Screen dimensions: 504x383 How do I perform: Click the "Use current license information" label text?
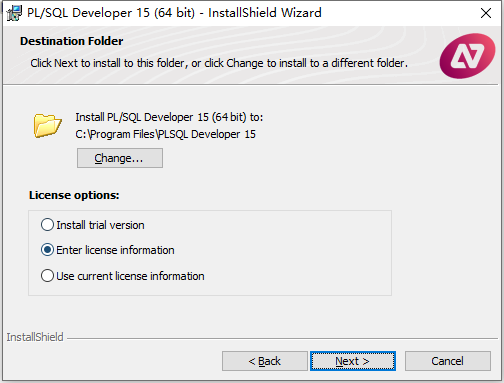click(x=130, y=276)
